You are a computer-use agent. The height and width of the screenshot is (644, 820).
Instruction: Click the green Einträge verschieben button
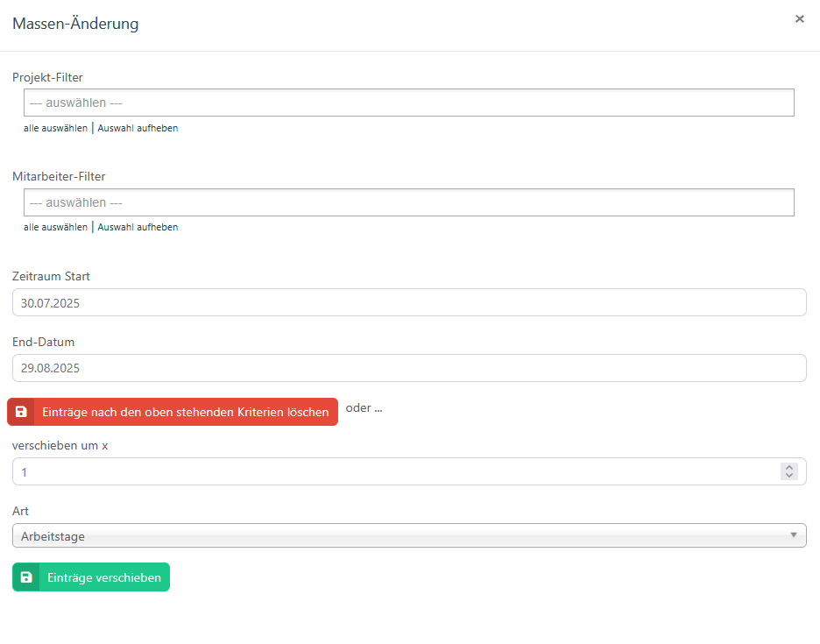tap(91, 577)
